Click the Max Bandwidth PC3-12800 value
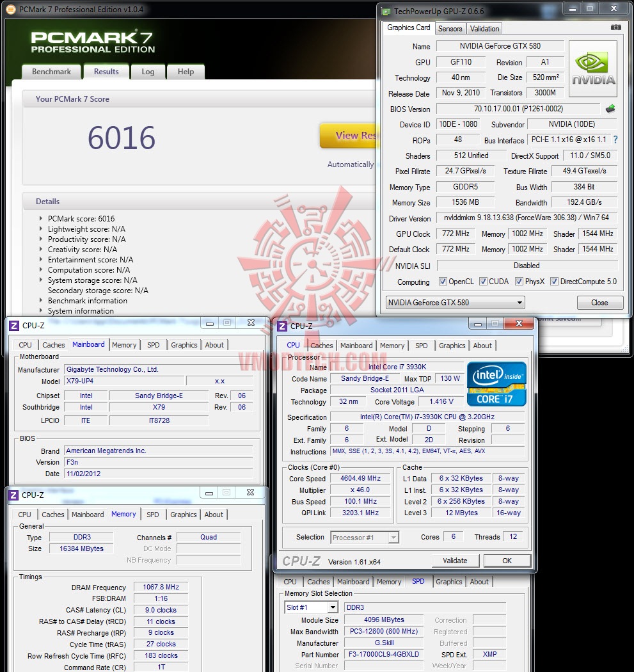Viewport: 634px width, 672px height. 384,631
